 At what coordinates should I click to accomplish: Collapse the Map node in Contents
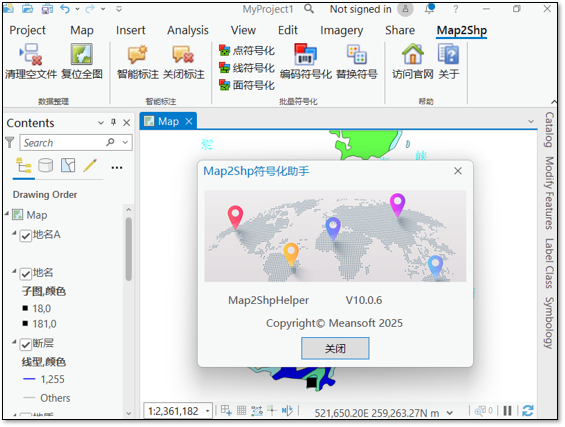pyautogui.click(x=7, y=214)
